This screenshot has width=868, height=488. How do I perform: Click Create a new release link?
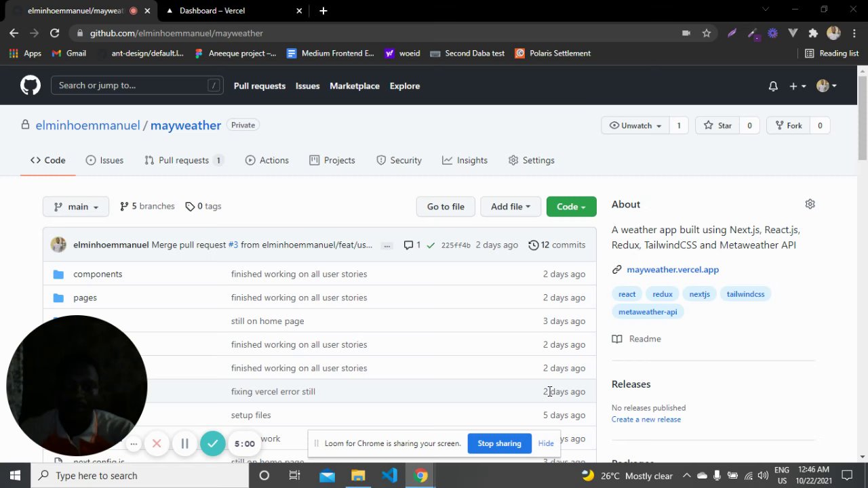[646, 420]
